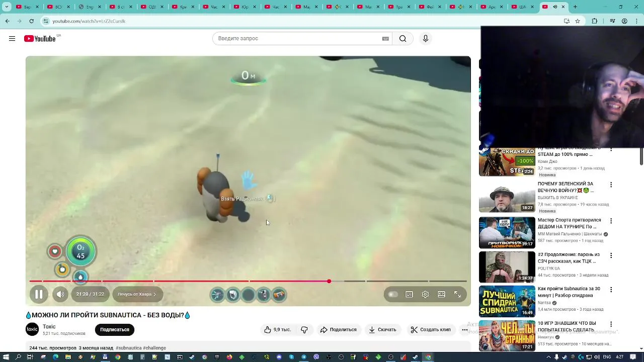Open options for '10 ИГР ЗНАВШИХ' video

[611, 324]
